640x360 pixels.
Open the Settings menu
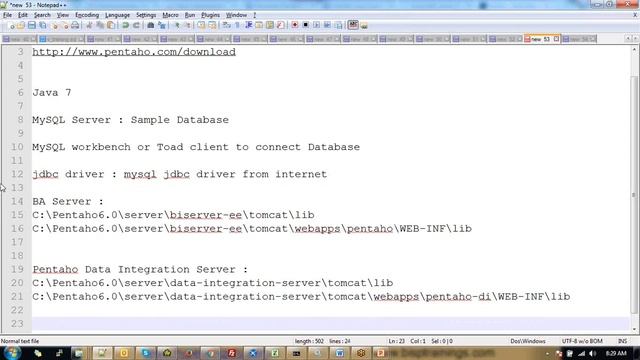point(146,15)
